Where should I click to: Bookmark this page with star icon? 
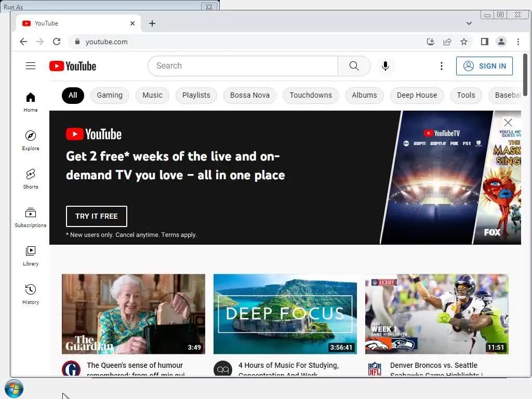click(464, 42)
